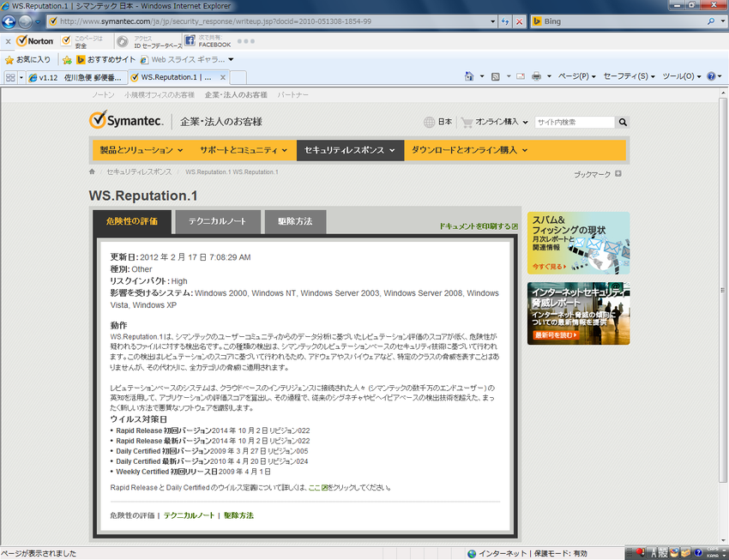Screen dimensions: 729x560
Task: Click the globe Japan region icon
Action: [x=429, y=122]
